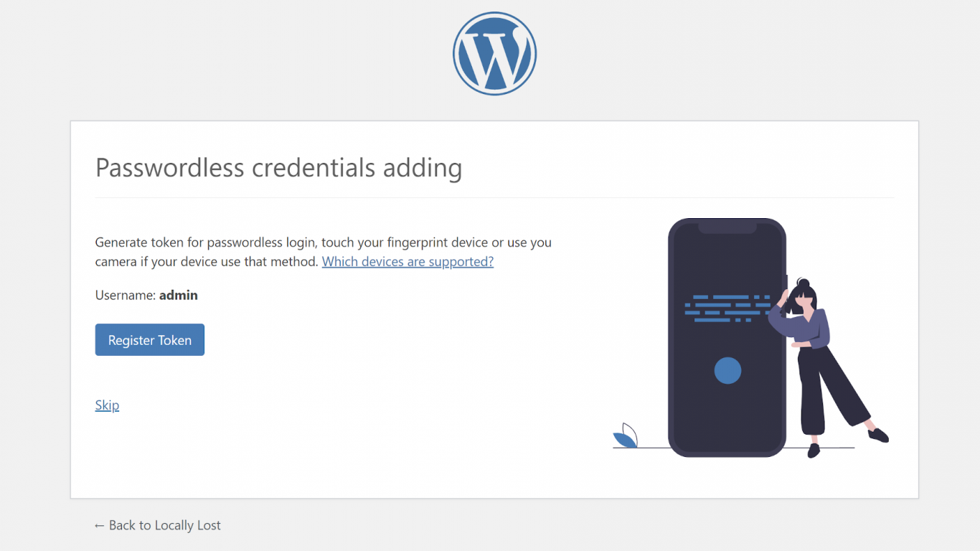Image resolution: width=980 pixels, height=551 pixels.
Task: Select the Username label
Action: tap(126, 295)
